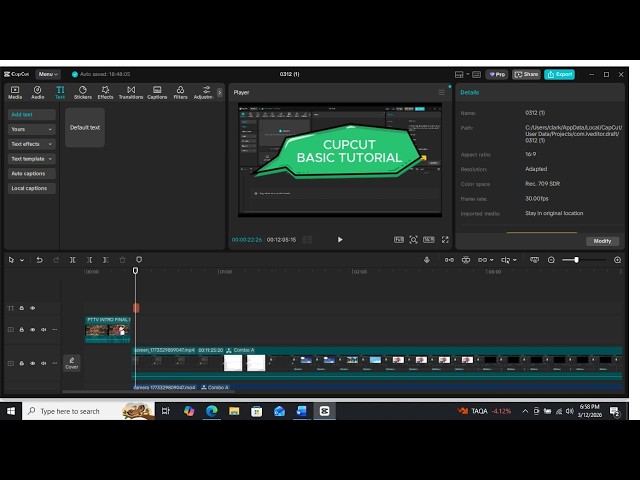Click the timeline captions display icon
Image resolution: width=640 pixels, height=480 pixels.
click(534, 260)
